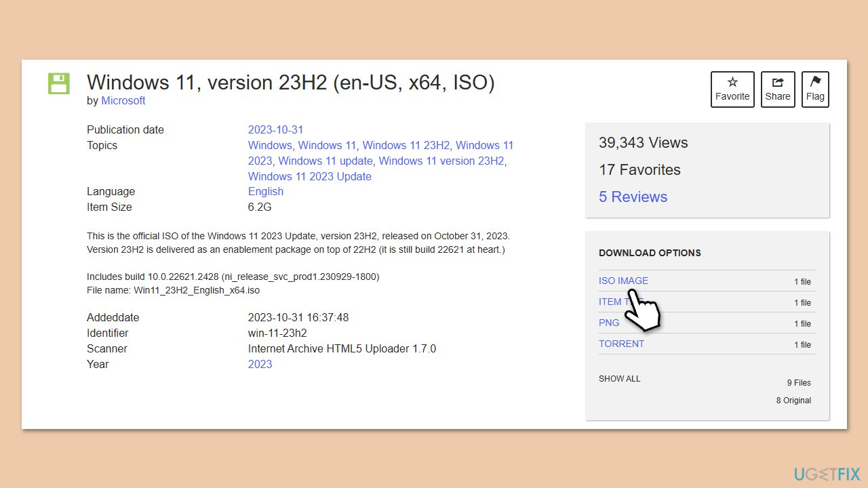Open the Microsoft author link
868x488 pixels.
click(x=123, y=100)
